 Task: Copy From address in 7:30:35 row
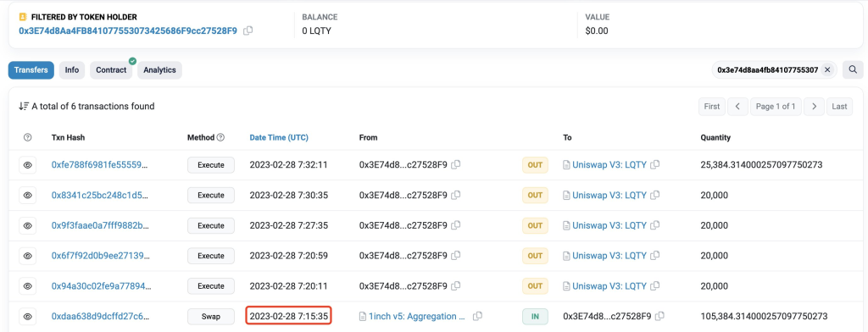click(x=456, y=196)
